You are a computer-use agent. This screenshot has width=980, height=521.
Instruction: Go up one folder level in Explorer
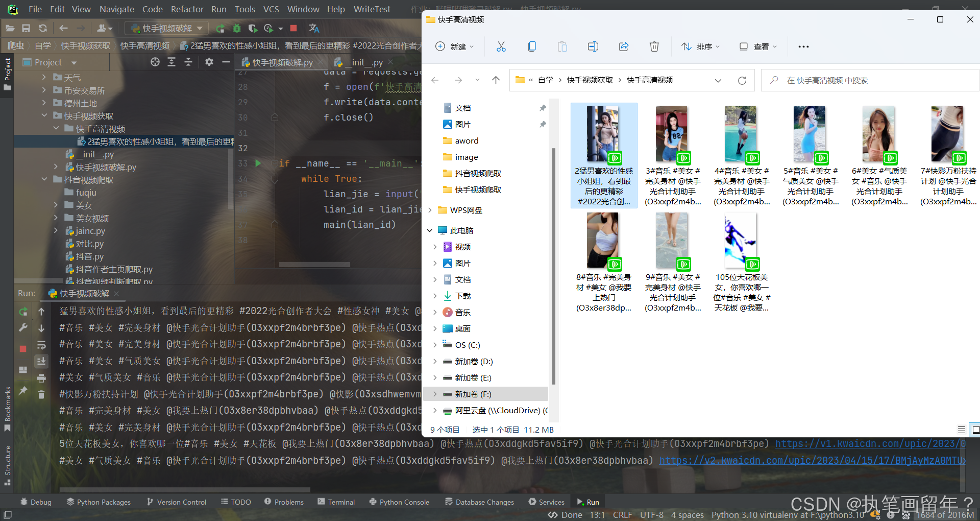(496, 80)
